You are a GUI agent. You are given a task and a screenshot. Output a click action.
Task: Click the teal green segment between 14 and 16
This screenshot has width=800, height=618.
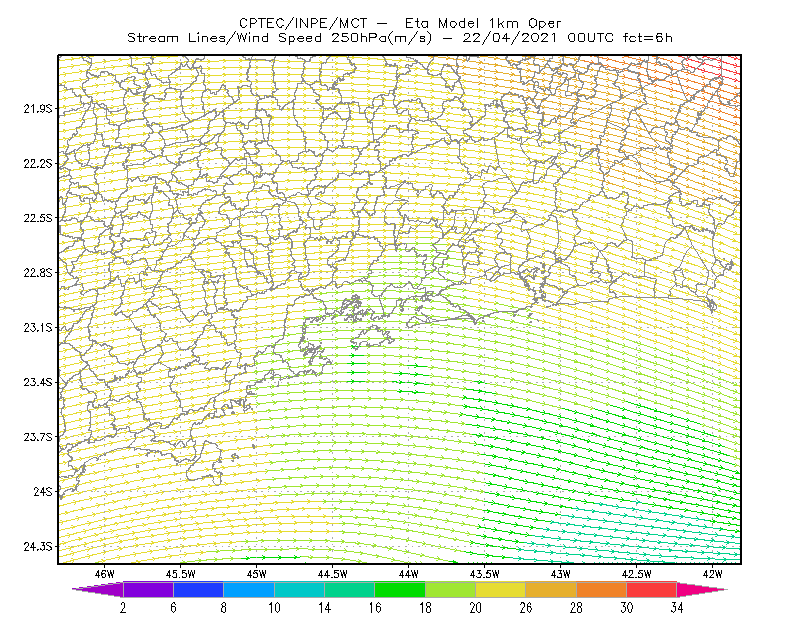pyautogui.click(x=349, y=589)
